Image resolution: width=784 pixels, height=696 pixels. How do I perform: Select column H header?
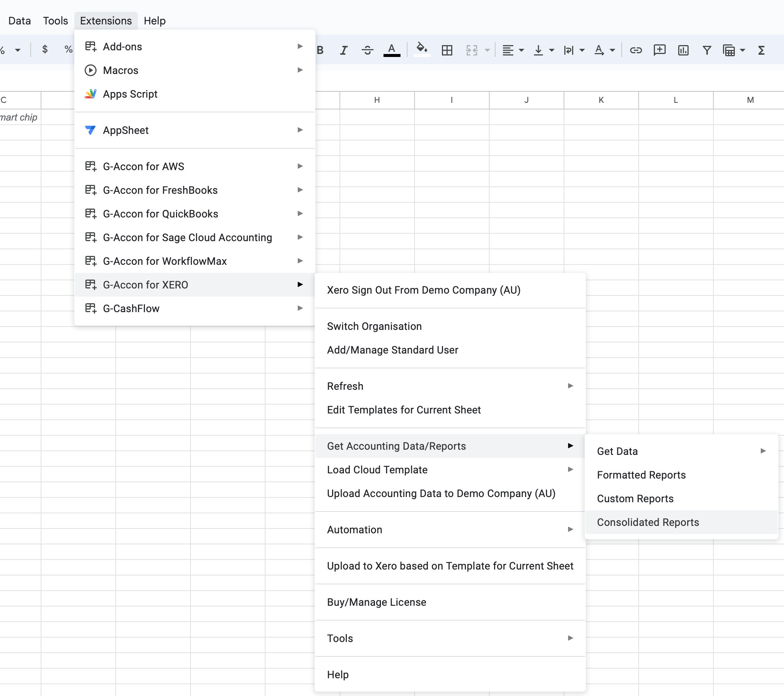coord(377,100)
